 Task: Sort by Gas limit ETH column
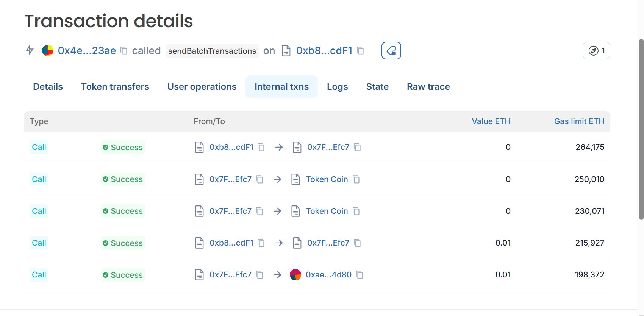pyautogui.click(x=579, y=121)
